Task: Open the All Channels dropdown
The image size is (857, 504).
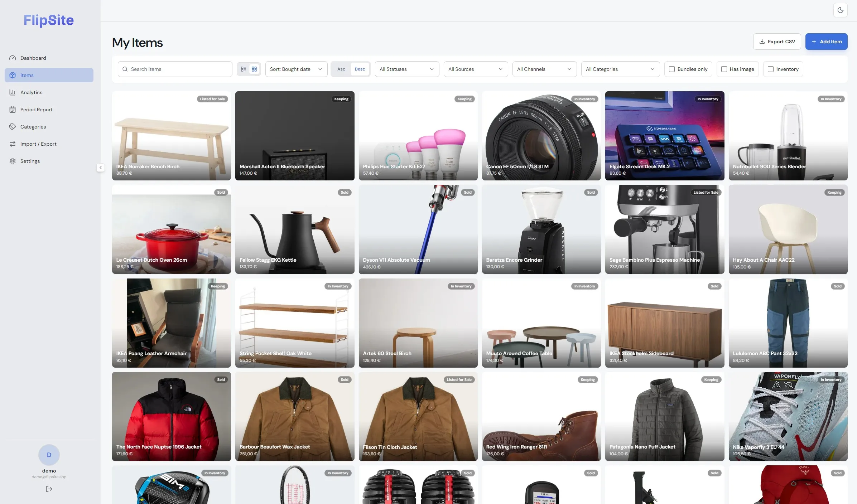Action: (x=544, y=69)
